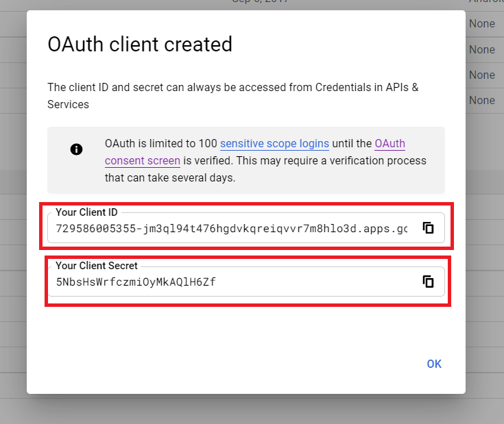Image resolution: width=504 pixels, height=424 pixels.
Task: Click the text about accessing Credentials in APIs & Services
Action: point(233,96)
